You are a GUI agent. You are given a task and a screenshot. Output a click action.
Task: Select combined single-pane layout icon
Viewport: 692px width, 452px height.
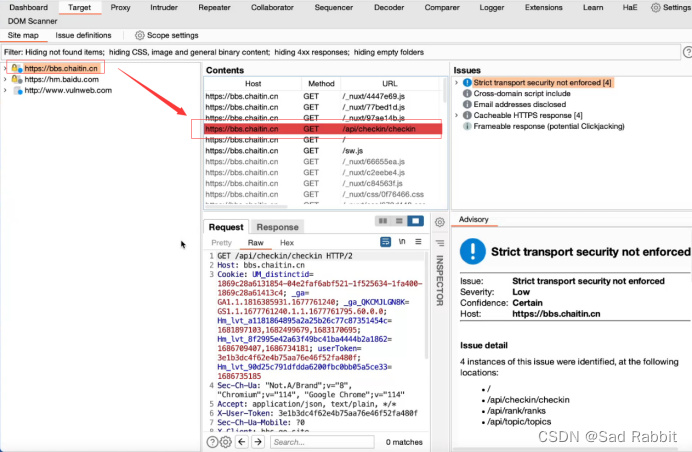tap(415, 221)
